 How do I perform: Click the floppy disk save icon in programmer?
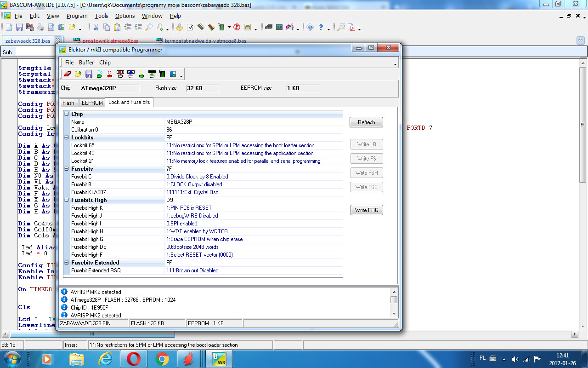point(89,74)
